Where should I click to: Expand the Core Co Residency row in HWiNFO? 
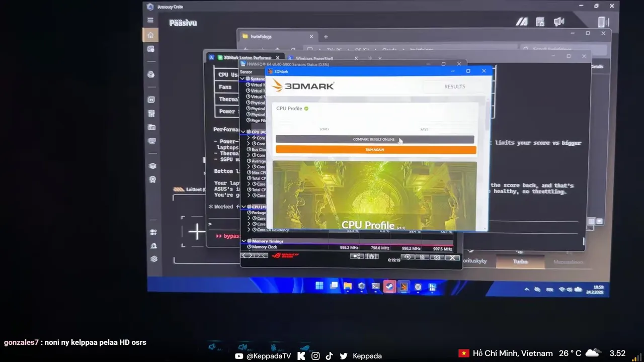click(249, 230)
